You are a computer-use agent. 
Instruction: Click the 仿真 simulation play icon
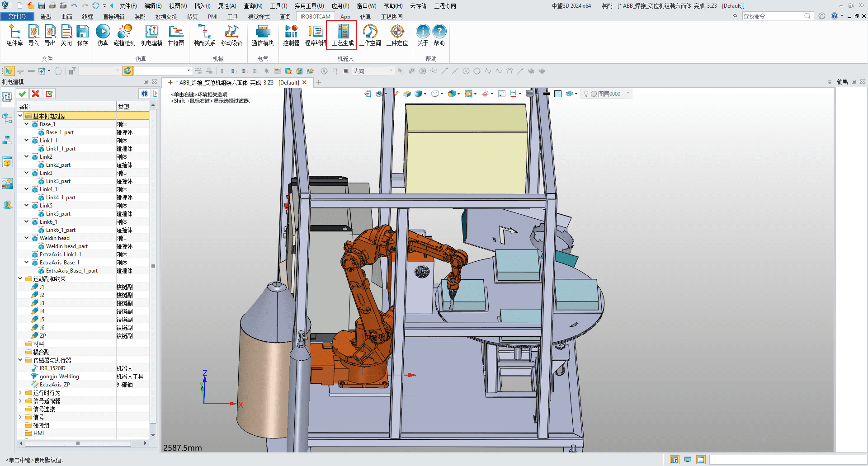(x=103, y=35)
